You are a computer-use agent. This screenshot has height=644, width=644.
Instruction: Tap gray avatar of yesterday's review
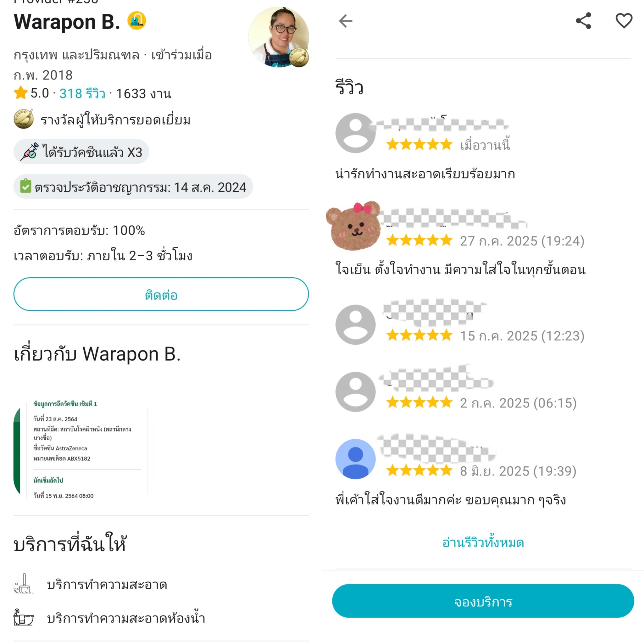click(x=355, y=133)
